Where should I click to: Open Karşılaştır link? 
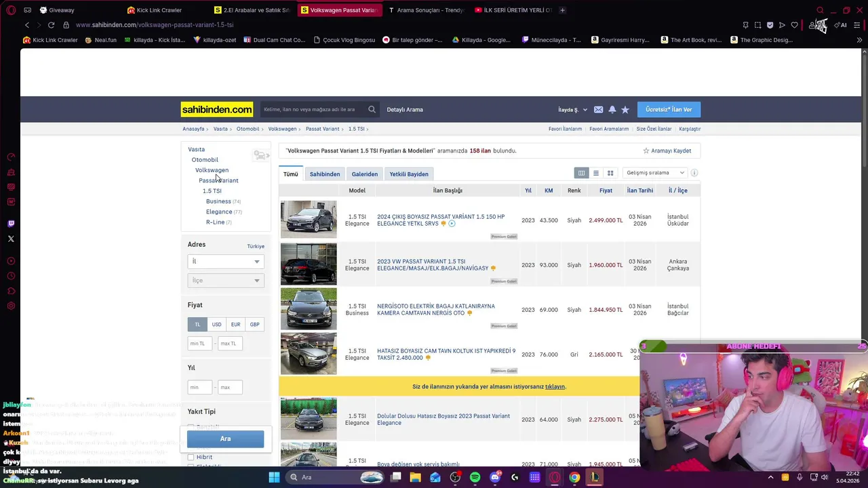[x=690, y=129]
